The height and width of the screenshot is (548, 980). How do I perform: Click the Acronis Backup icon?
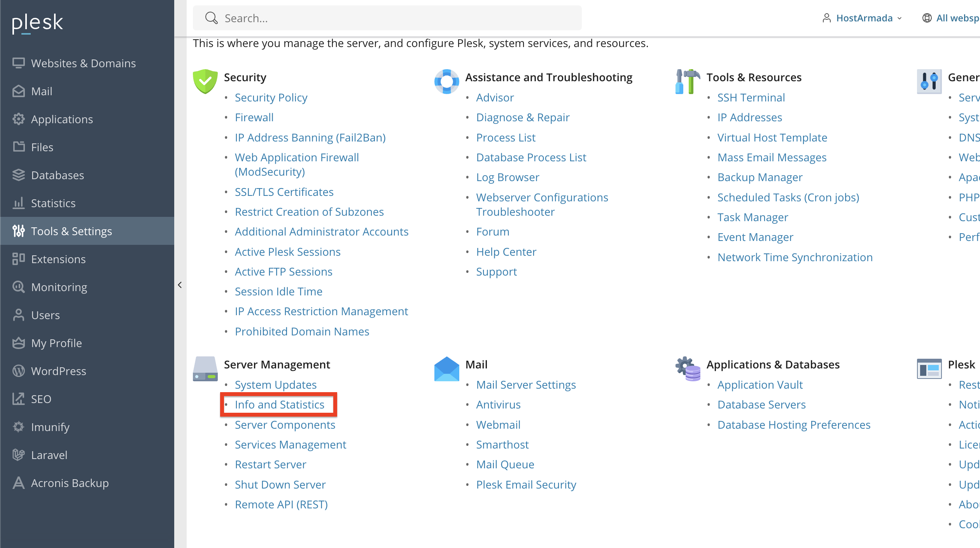coord(18,483)
